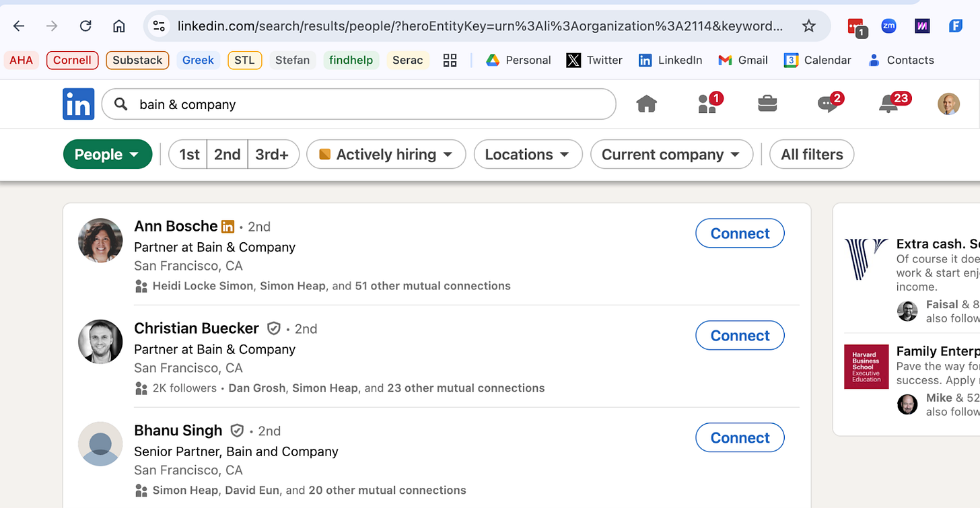This screenshot has height=508, width=980.
Task: Click the LinkedIn badge next to Ann Bosche
Action: [228, 227]
